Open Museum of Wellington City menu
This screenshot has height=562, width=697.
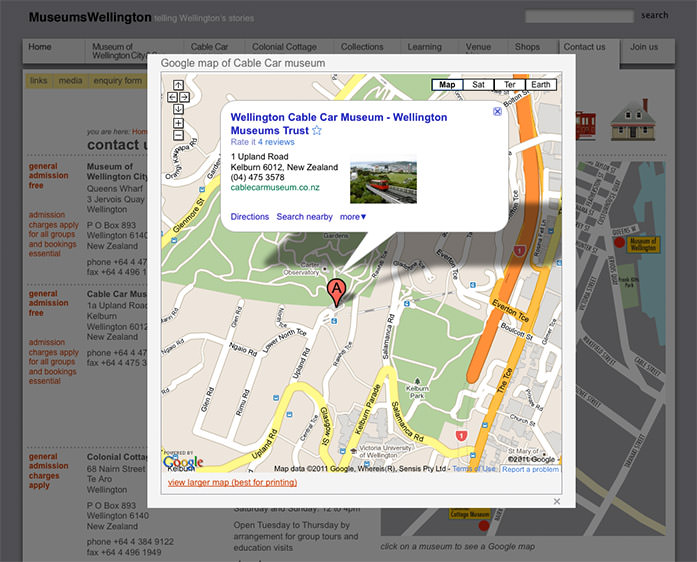119,51
